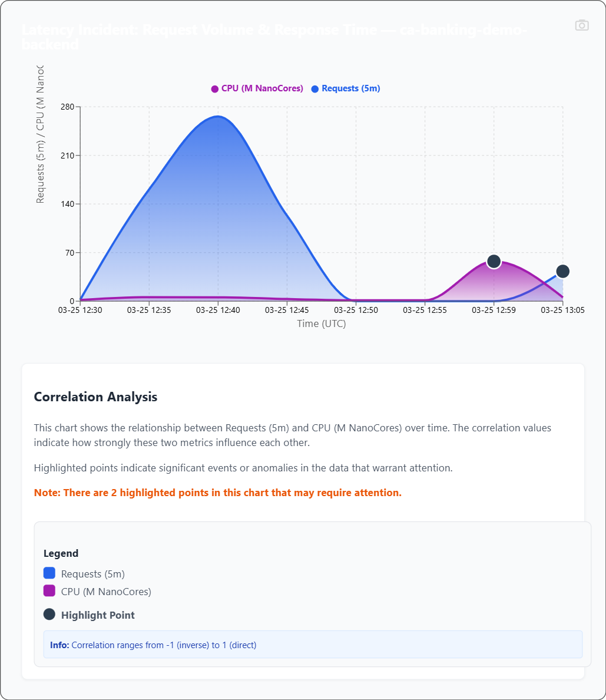Screen dimensions: 606x700
Task: Click the Time (UTC) axis title
Action: (321, 323)
